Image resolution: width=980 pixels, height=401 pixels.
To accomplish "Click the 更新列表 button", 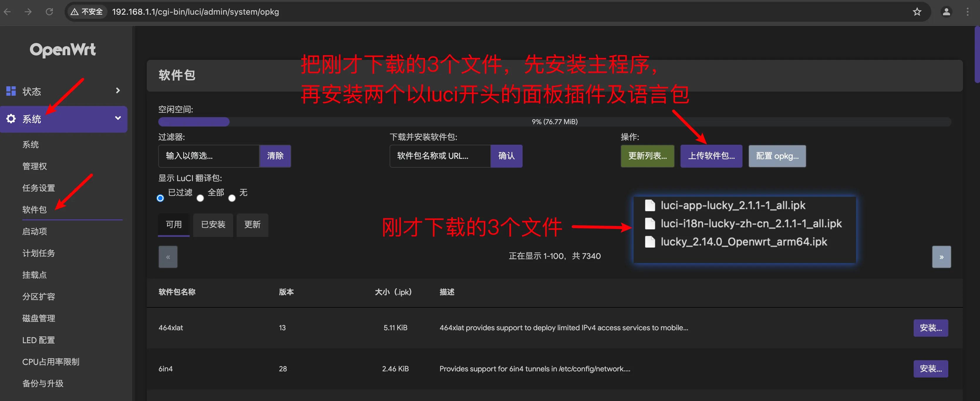I will pos(647,156).
